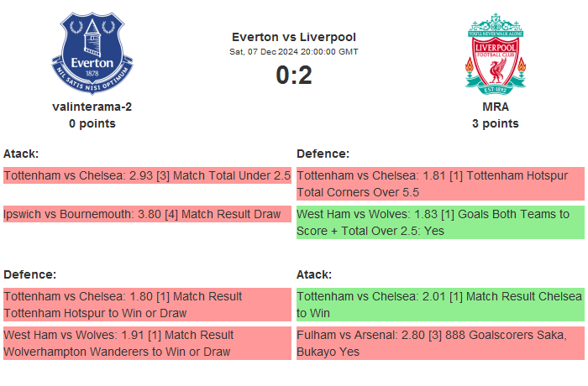Viewport: 588px width, 386px height.
Task: Click the 0:2 match score
Action: 294,76
